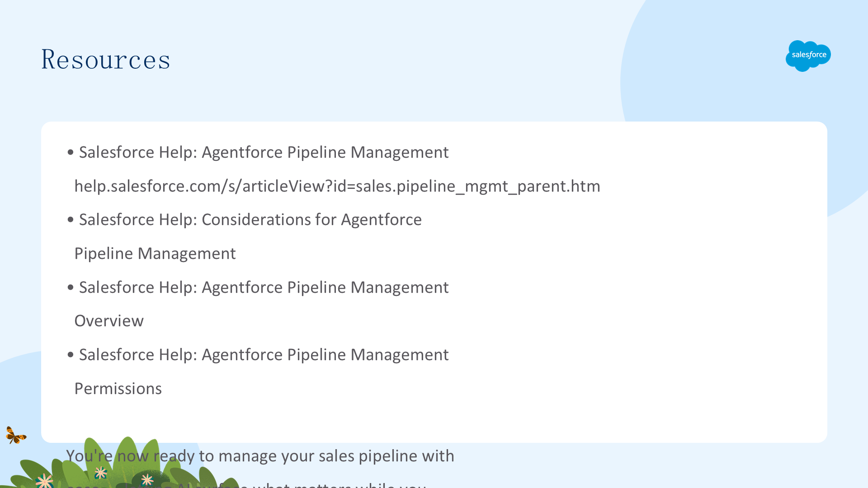Image resolution: width=868 pixels, height=488 pixels.
Task: Click the Overview text line
Action: coord(109,321)
